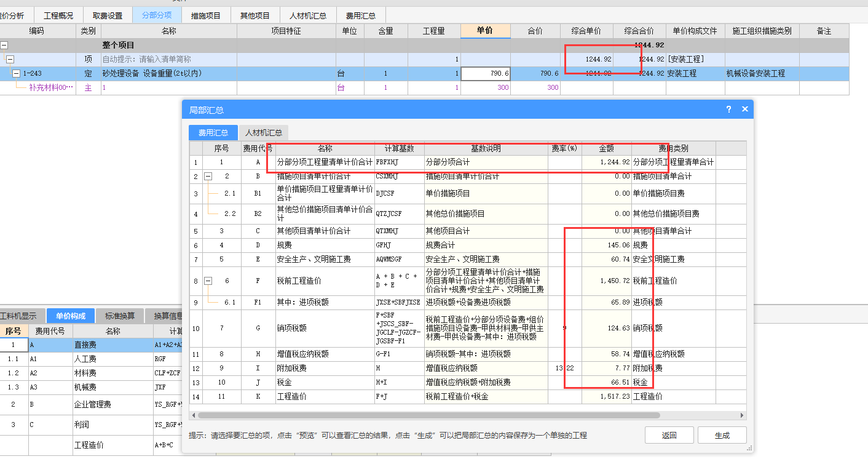Collapse the 1-243 定 row
This screenshot has height=467, width=868.
point(16,73)
